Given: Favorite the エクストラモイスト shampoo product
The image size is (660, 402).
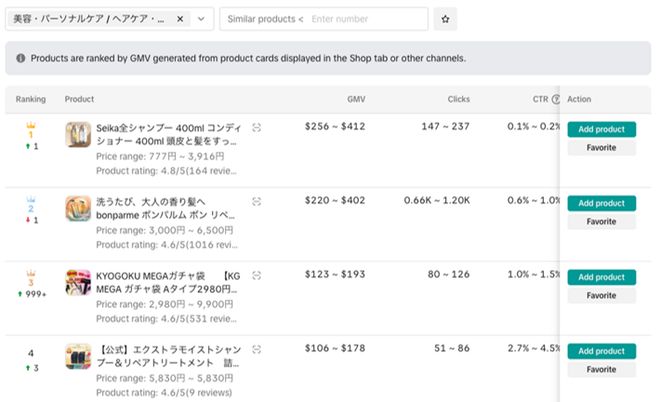Looking at the screenshot, I should (x=601, y=370).
